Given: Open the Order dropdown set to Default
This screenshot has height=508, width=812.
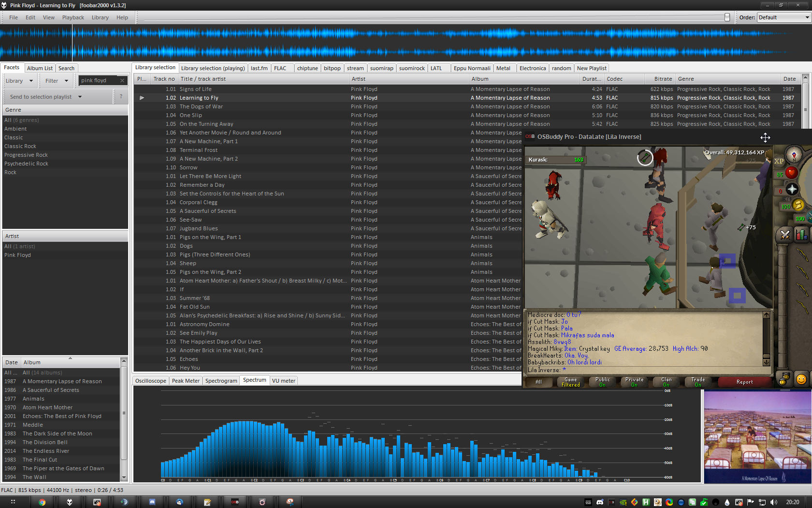Looking at the screenshot, I should 783,17.
